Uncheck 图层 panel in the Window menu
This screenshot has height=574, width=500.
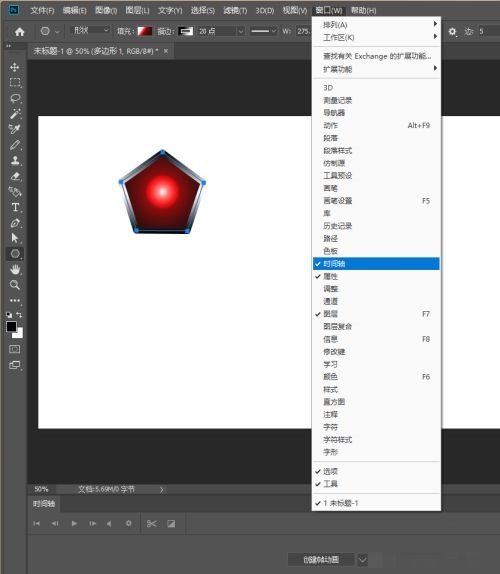(376, 314)
